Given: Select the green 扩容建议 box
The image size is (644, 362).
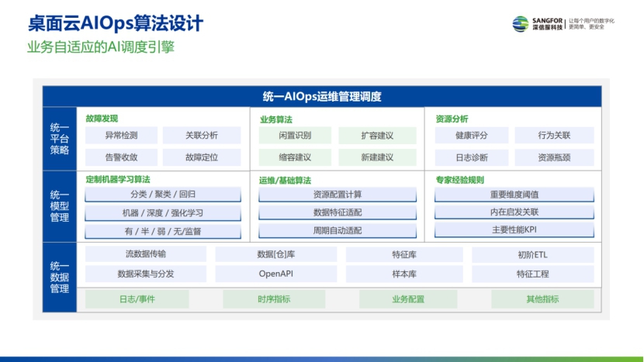Looking at the screenshot, I should point(377,136).
